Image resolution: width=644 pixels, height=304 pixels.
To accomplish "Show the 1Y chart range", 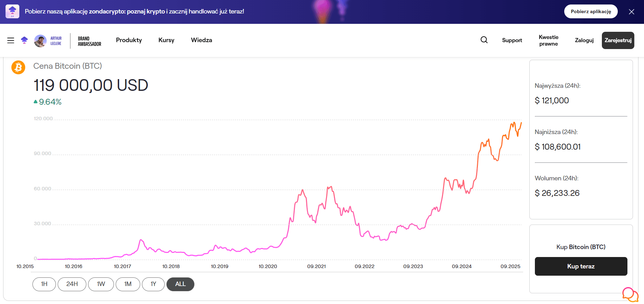I will [x=153, y=284].
